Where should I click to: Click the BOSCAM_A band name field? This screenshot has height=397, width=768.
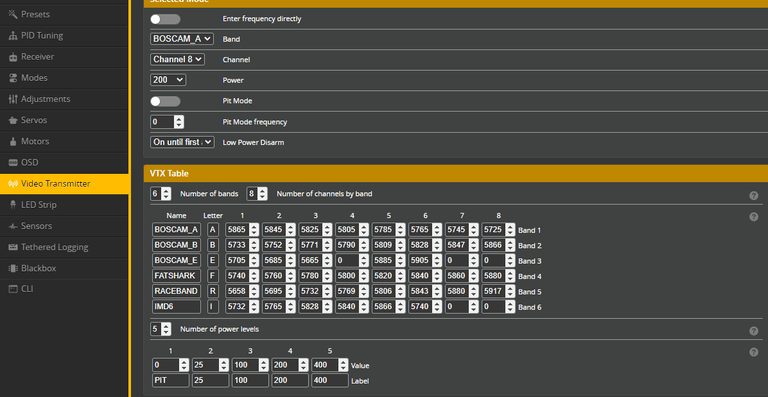click(x=176, y=229)
